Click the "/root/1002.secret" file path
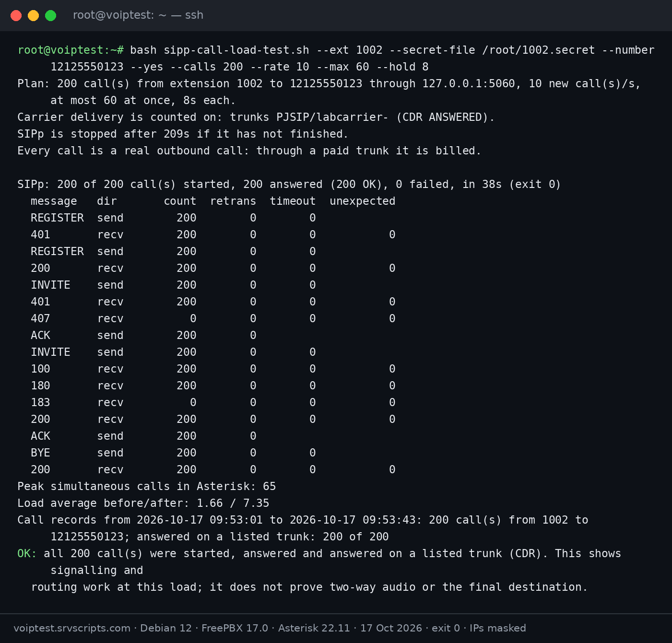This screenshot has width=672, height=643. (539, 50)
